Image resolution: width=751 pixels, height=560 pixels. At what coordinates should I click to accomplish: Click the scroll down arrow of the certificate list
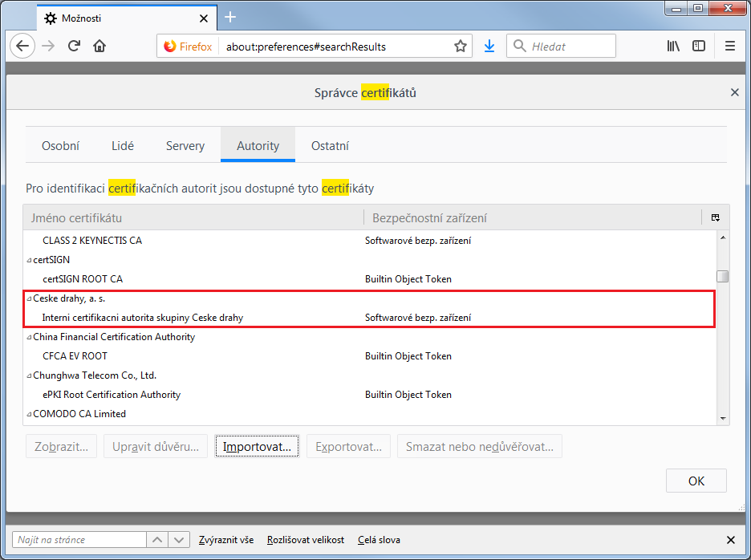(x=723, y=419)
